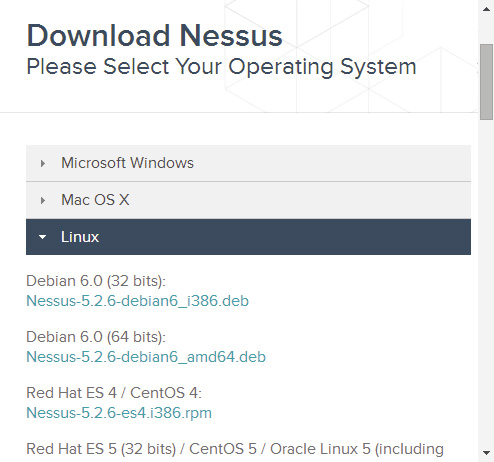The height and width of the screenshot is (462, 494).
Task: Click the Debian 6.0 (64 bits) label
Action: (96, 337)
